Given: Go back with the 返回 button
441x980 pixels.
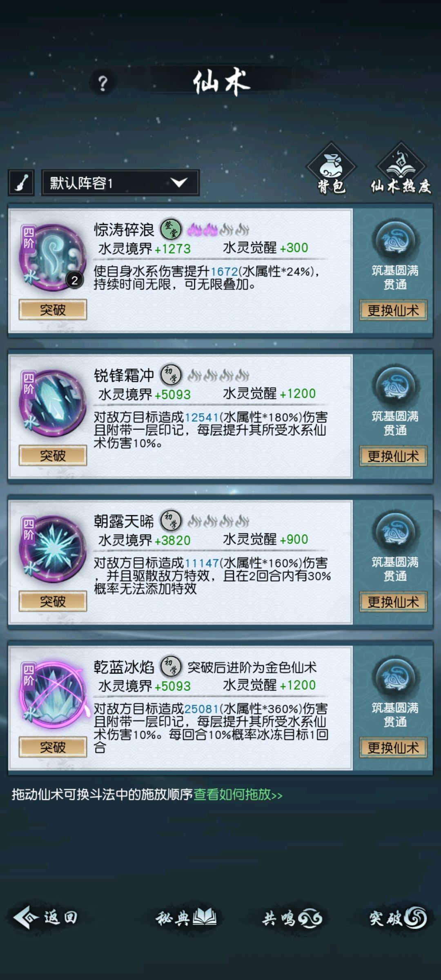Looking at the screenshot, I should pyautogui.click(x=45, y=918).
